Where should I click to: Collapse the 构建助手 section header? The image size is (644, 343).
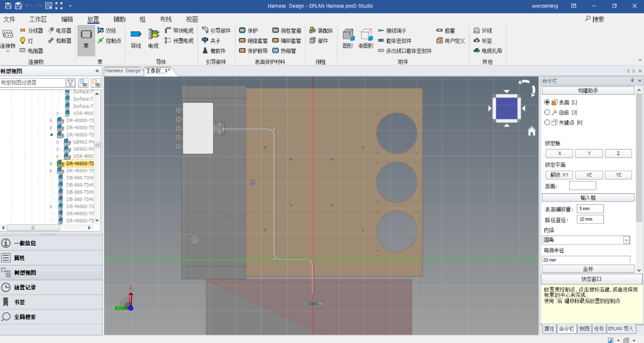point(588,90)
